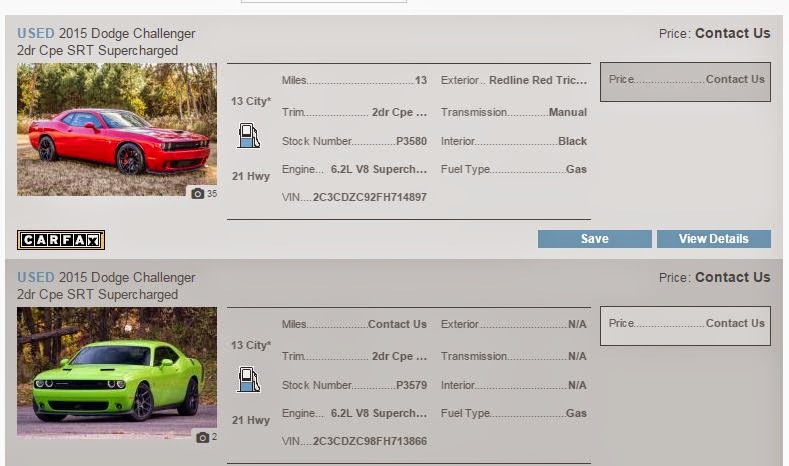
Task: Click the Transmission N/A value
Action: click(577, 356)
